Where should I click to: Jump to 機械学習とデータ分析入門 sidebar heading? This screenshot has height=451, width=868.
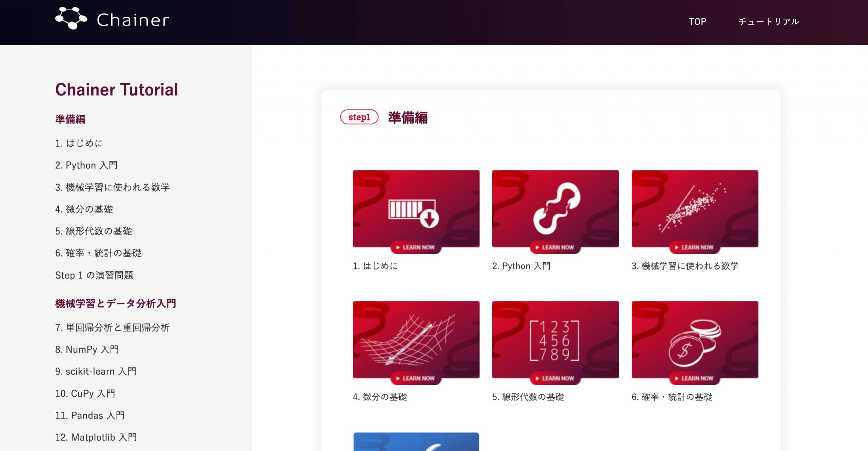click(116, 303)
